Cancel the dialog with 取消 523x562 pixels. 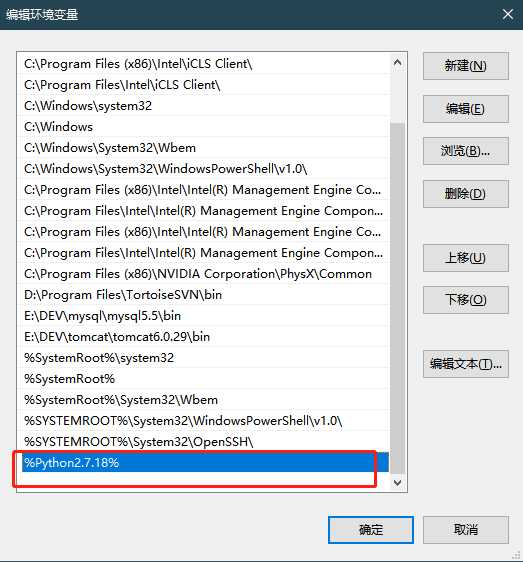(x=466, y=530)
